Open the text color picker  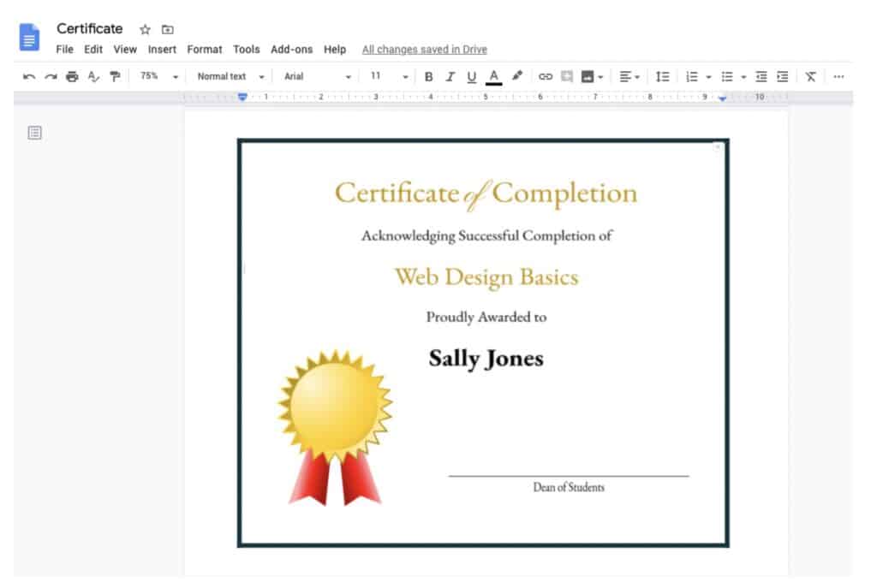pos(493,76)
